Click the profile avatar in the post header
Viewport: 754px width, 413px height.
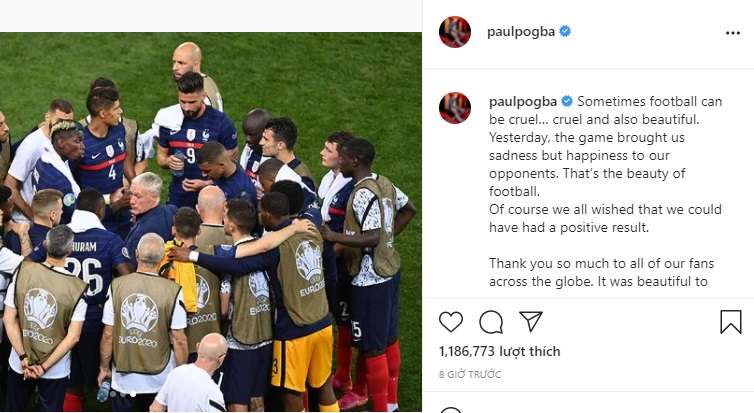454,32
